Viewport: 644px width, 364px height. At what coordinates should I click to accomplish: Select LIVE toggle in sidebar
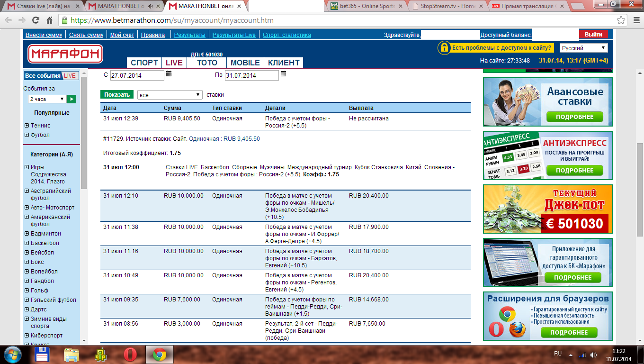coord(70,76)
